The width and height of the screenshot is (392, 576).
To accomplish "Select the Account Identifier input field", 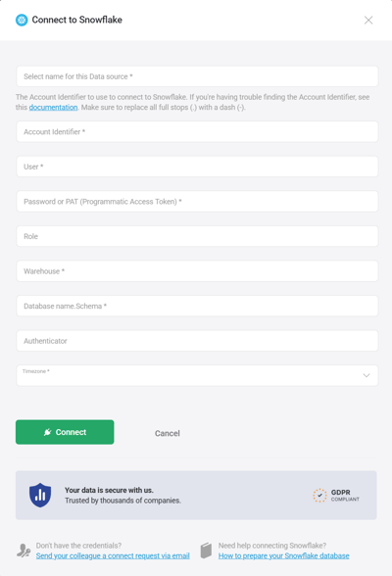I will click(197, 131).
